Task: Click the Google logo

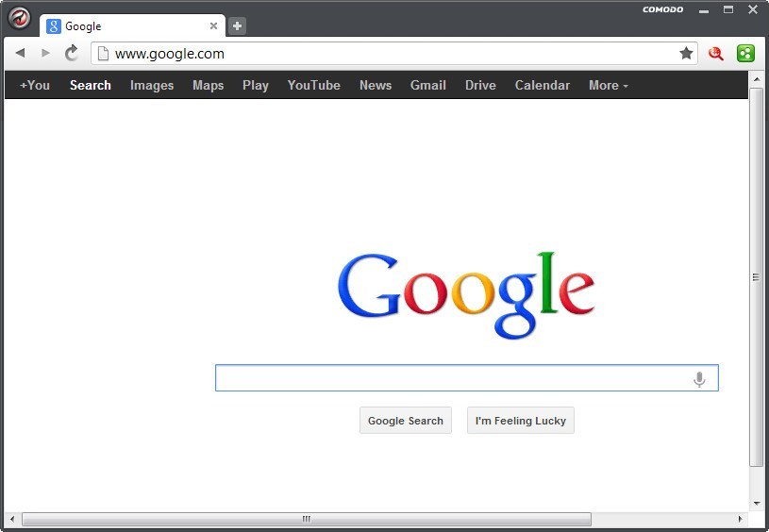Action: coord(466,295)
